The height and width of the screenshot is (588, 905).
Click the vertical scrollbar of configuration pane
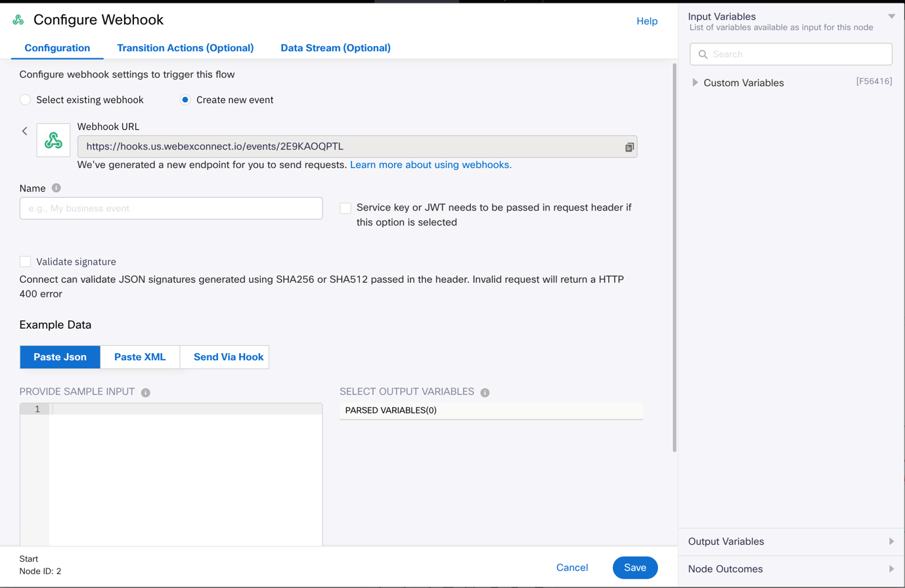674,256
